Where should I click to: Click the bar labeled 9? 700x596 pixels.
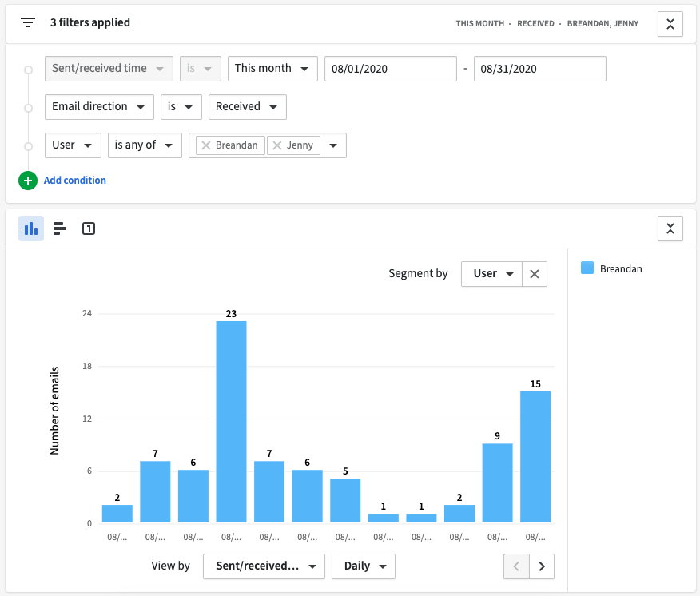497,483
